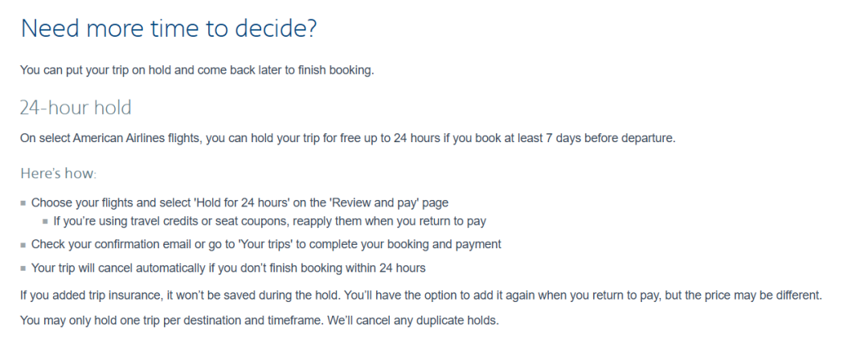The width and height of the screenshot is (868, 351).
Task: Click the "24-hour hold" subheading
Action: (x=76, y=108)
